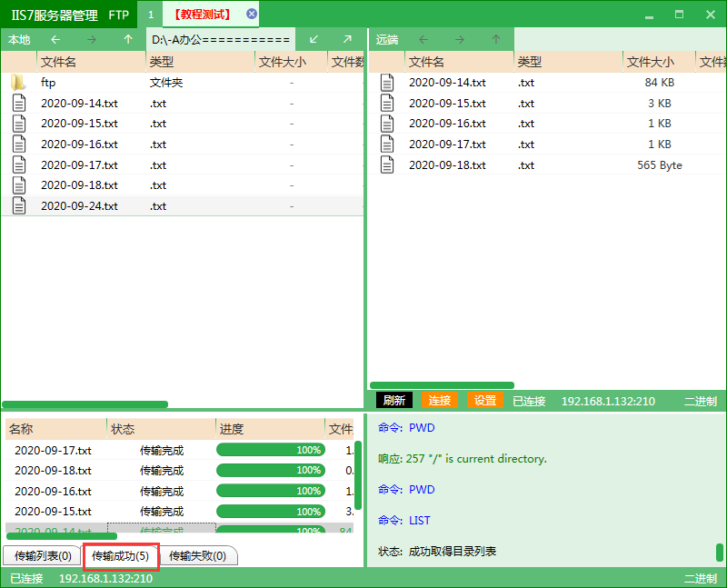The height and width of the screenshot is (588, 727).
Task: Click the down-left arrow beside local path
Action: pos(314,39)
